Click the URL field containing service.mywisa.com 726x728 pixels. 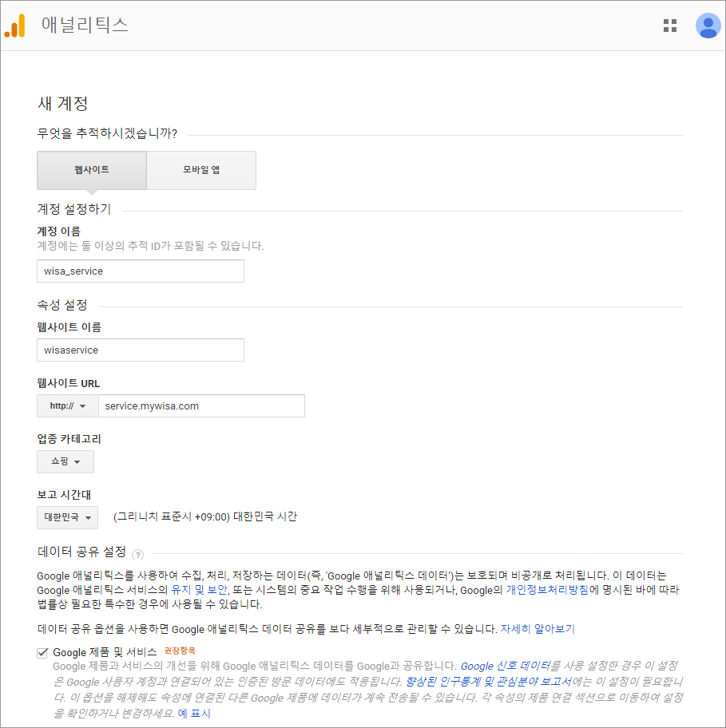(201, 406)
